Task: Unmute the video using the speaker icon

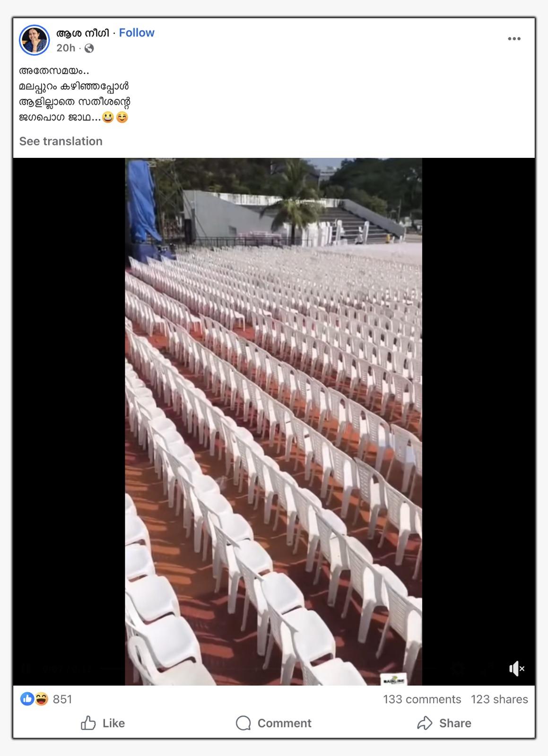Action: coord(517,668)
